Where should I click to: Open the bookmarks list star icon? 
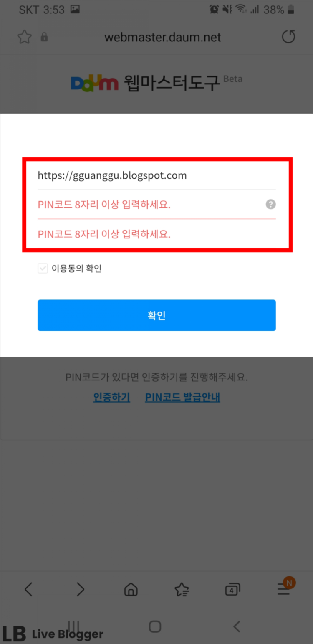182,589
